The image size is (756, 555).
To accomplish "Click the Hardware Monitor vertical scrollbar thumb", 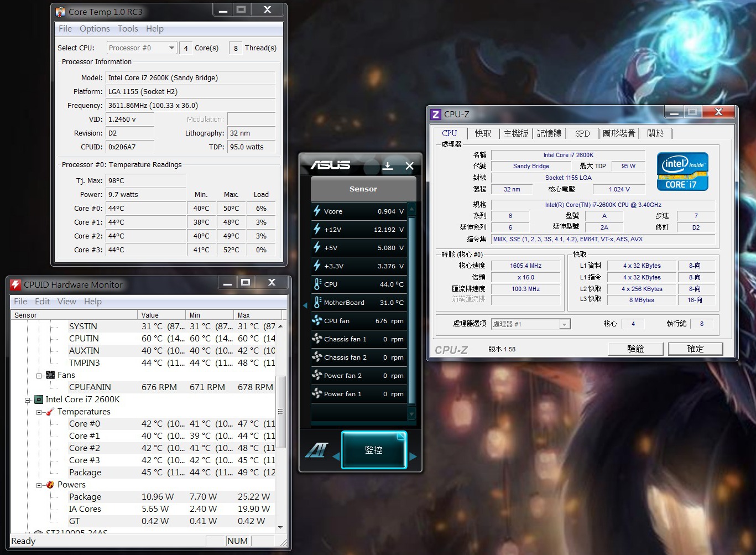I will tap(280, 412).
